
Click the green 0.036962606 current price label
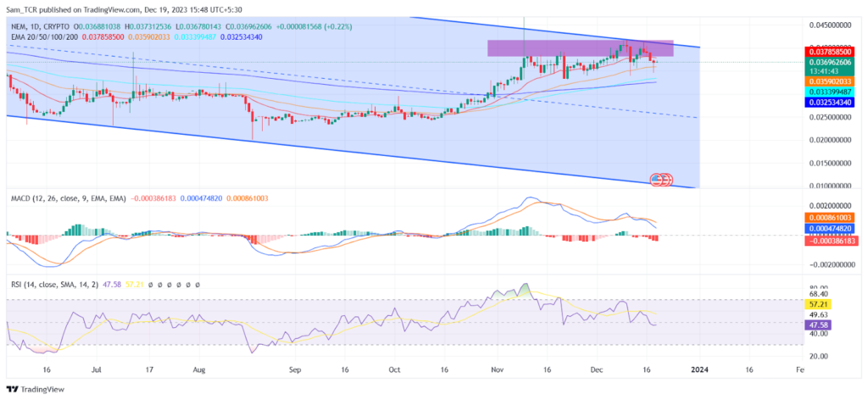(828, 62)
